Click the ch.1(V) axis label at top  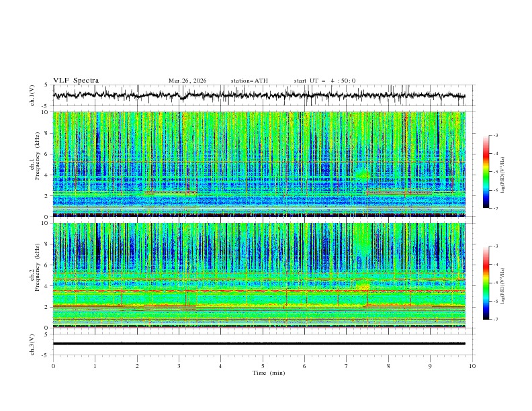(x=32, y=95)
